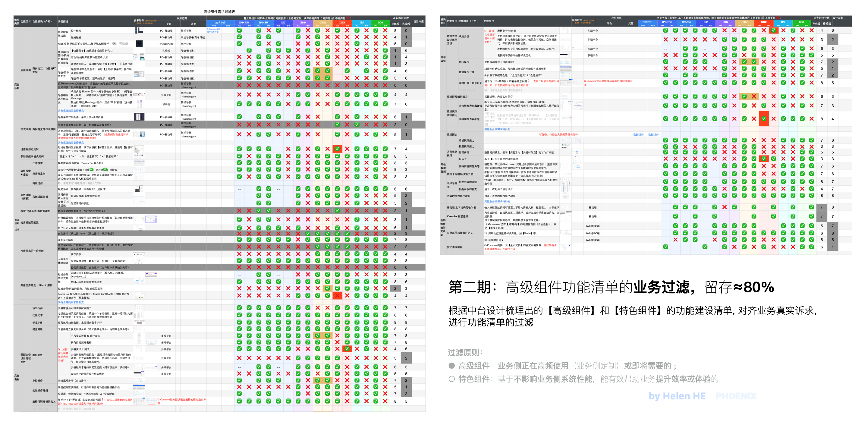Open thumbnail in 导航菜单双层折叠 row
This screenshot has width=868, height=425.
[139, 117]
